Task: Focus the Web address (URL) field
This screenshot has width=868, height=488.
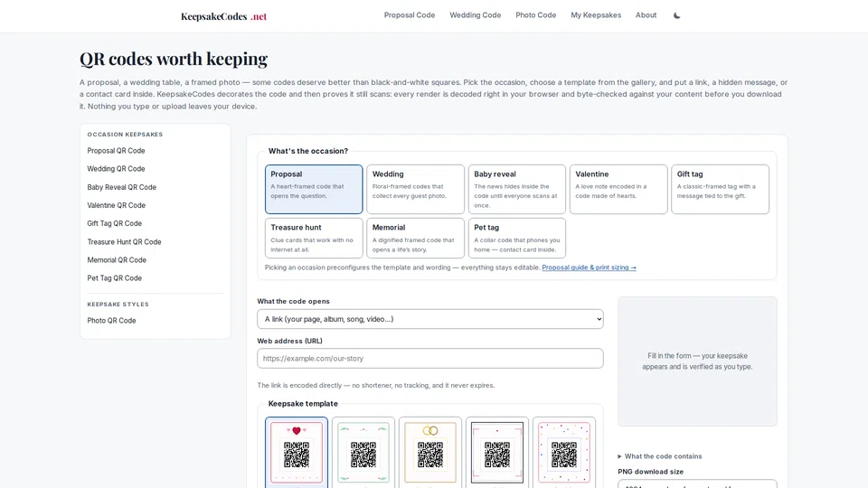Action: tap(430, 359)
